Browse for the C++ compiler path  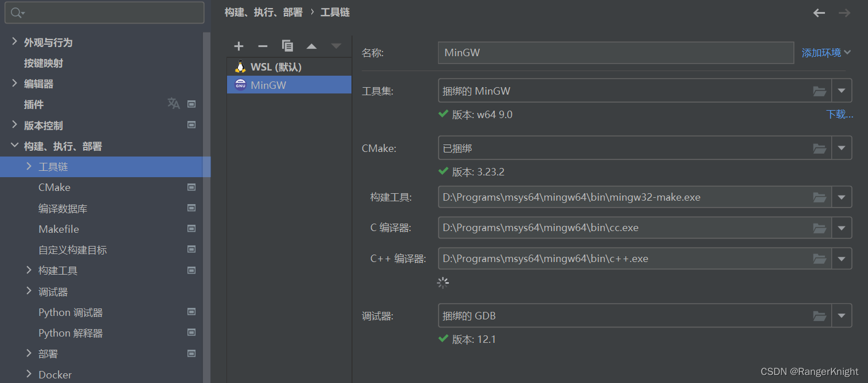tap(819, 258)
